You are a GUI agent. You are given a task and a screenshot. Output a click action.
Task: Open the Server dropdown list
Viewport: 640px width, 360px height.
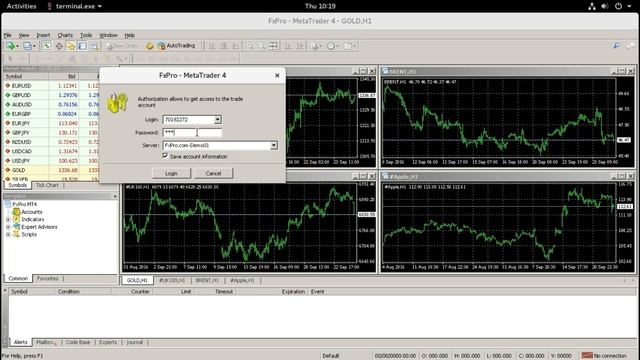coord(273,145)
